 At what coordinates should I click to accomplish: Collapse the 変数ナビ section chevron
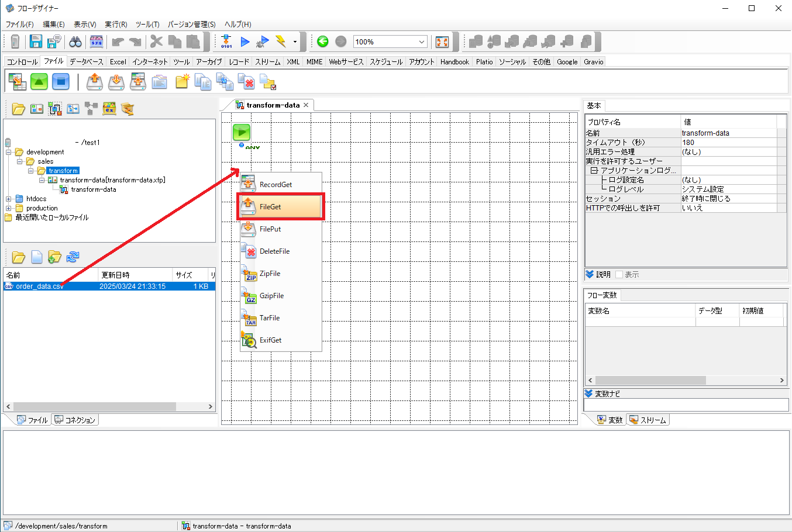click(589, 393)
